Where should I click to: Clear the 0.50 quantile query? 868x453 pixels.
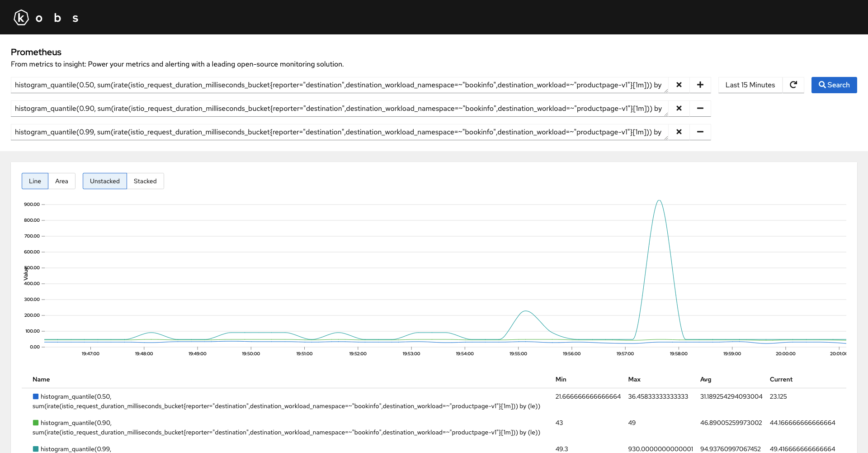tap(679, 85)
